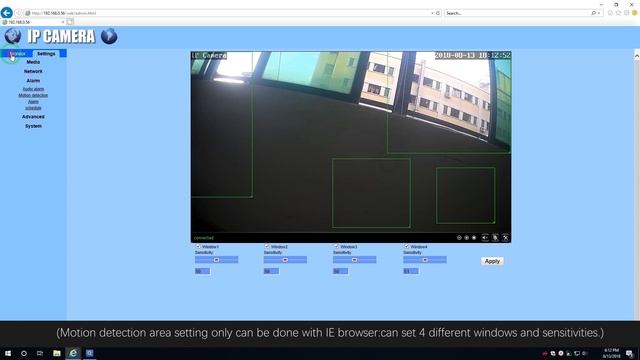Click the Window3 sensitivity slider
The width and height of the screenshot is (640, 360).
(x=354, y=260)
